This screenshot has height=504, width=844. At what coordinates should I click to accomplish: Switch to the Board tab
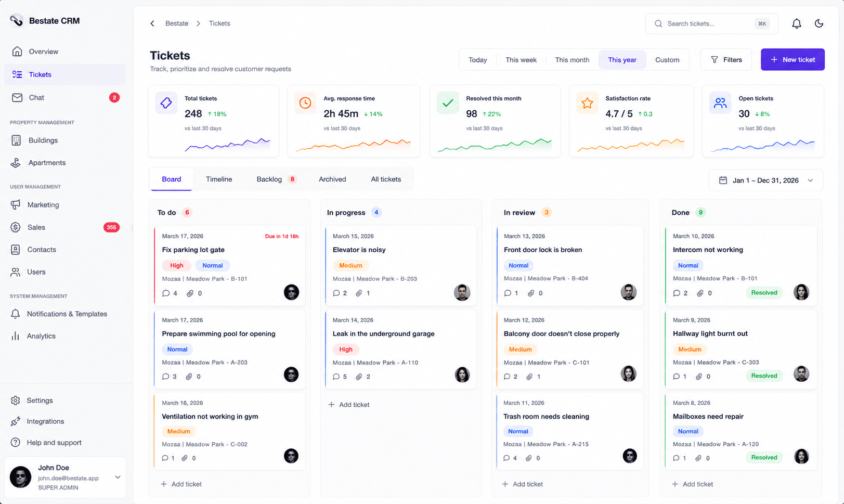171,179
